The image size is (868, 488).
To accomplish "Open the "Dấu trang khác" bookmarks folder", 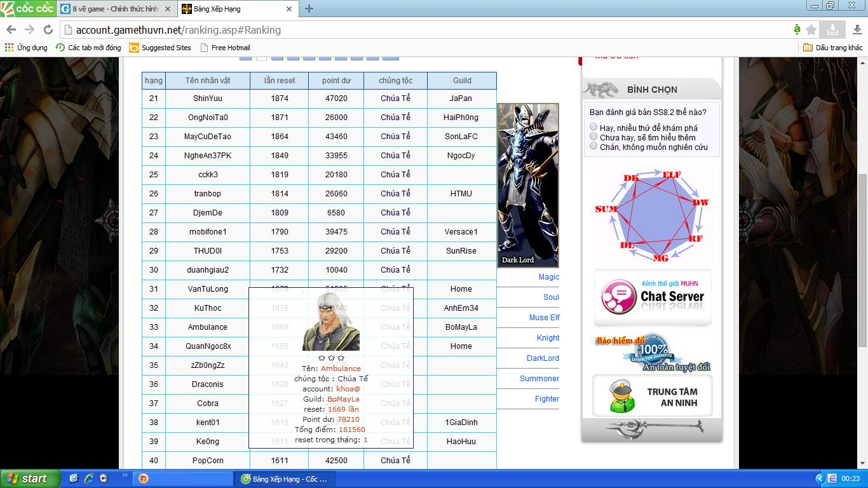I will pos(833,48).
